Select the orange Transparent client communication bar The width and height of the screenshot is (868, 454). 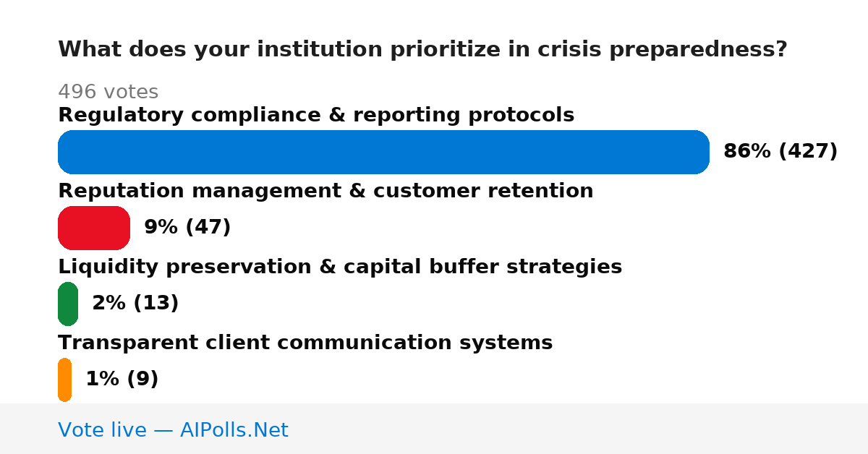65,380
